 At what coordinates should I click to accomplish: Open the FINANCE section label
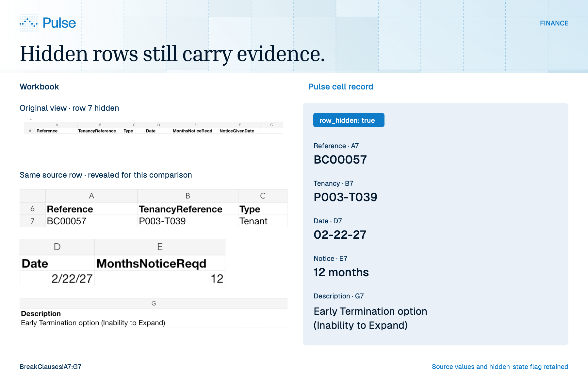coord(554,23)
